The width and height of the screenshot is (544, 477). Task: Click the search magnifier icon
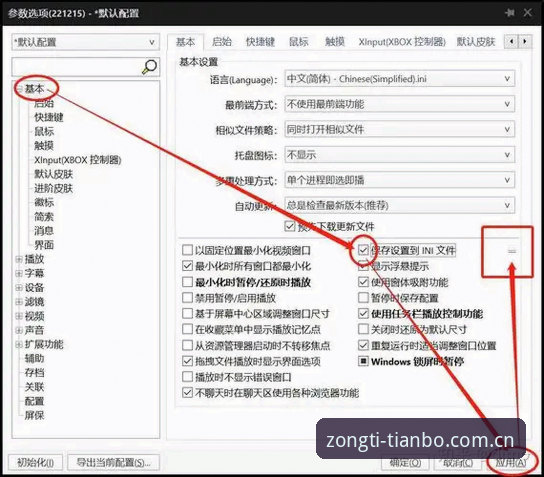(x=150, y=67)
